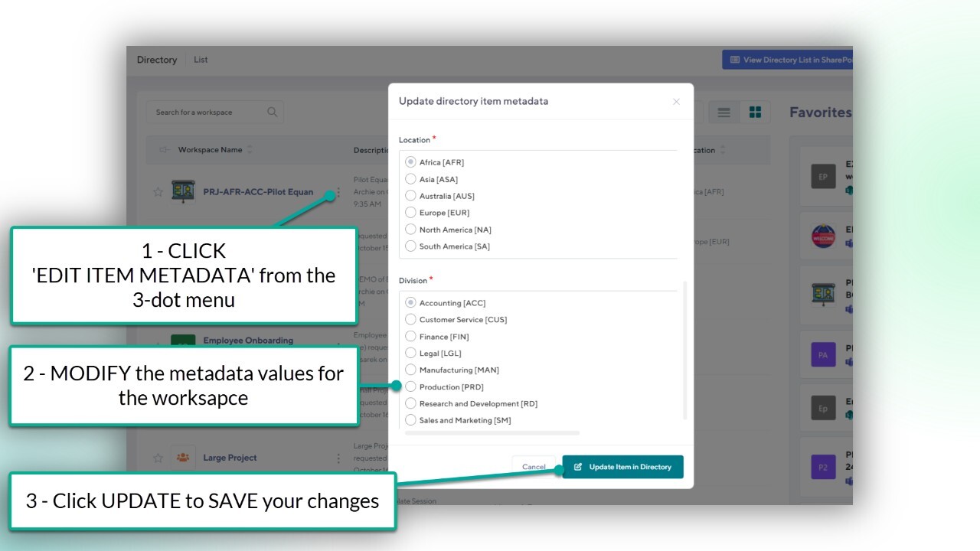This screenshot has height=551, width=980.
Task: Select Finance [FIN] division
Action: click(410, 337)
